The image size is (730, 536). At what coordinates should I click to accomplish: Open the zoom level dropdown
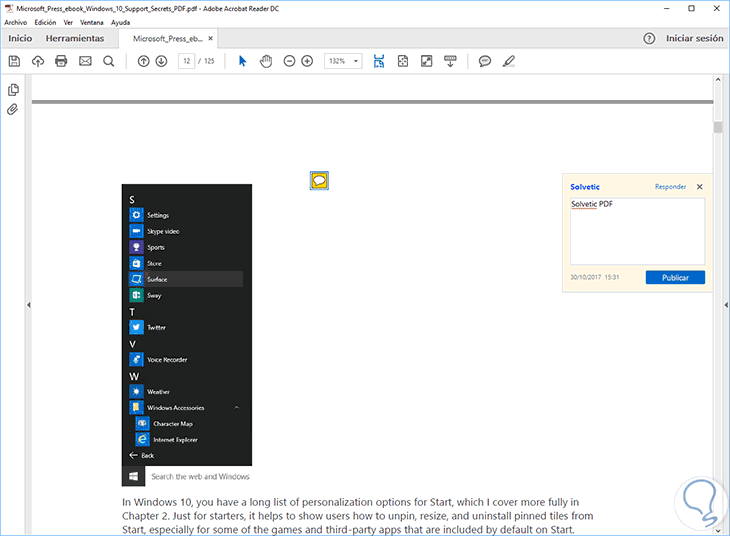point(356,61)
